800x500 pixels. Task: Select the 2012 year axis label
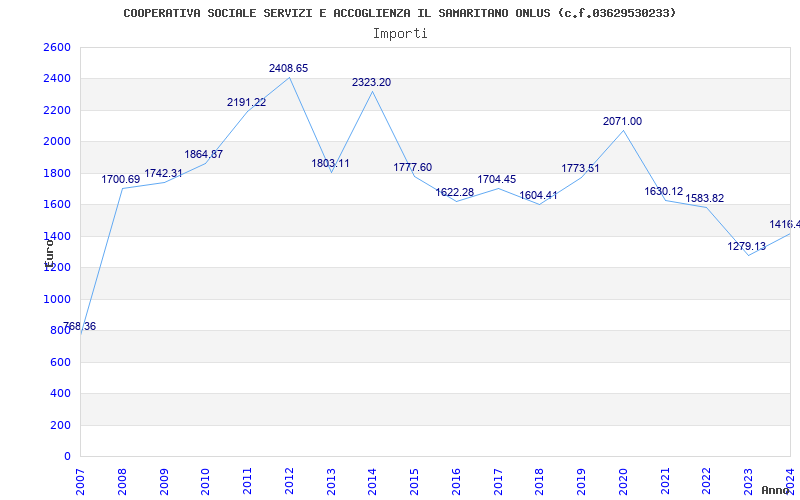point(289,481)
